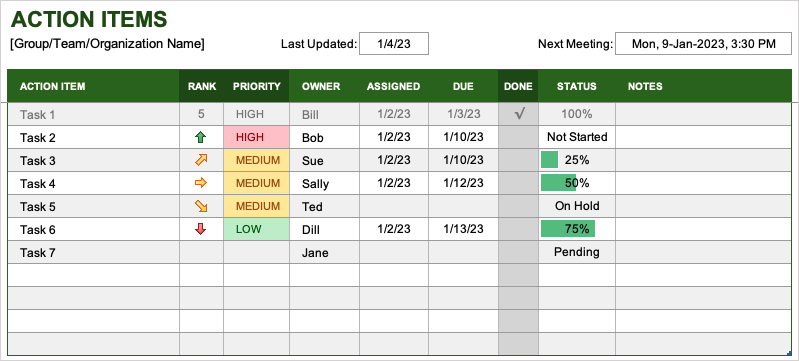Viewport: 799px width, 361px height.
Task: Click the STATUS column header
Action: (577, 86)
